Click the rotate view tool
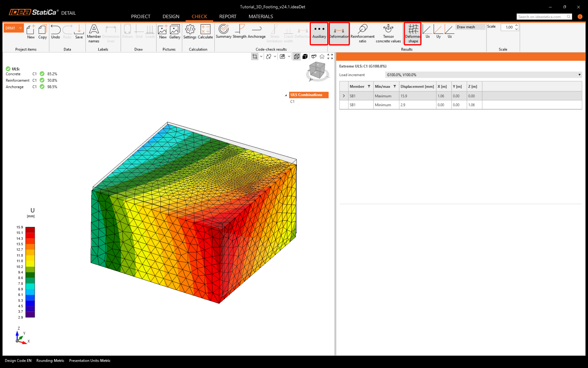Screen dimensions: 588x368 pos(269,57)
